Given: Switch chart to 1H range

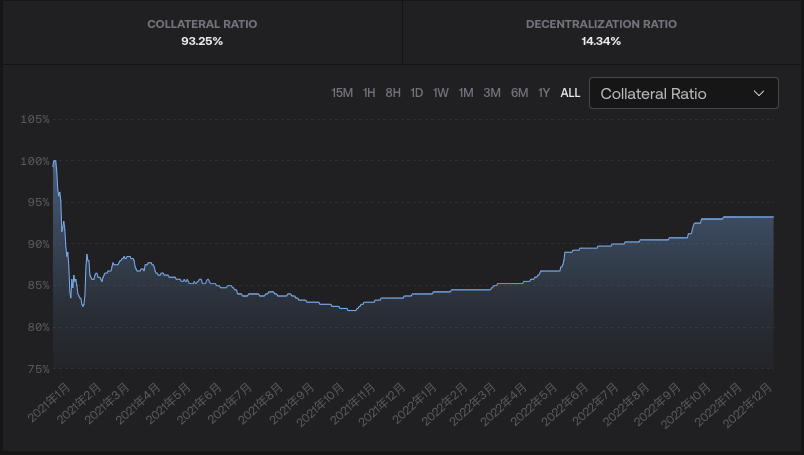Looking at the screenshot, I should 369,93.
